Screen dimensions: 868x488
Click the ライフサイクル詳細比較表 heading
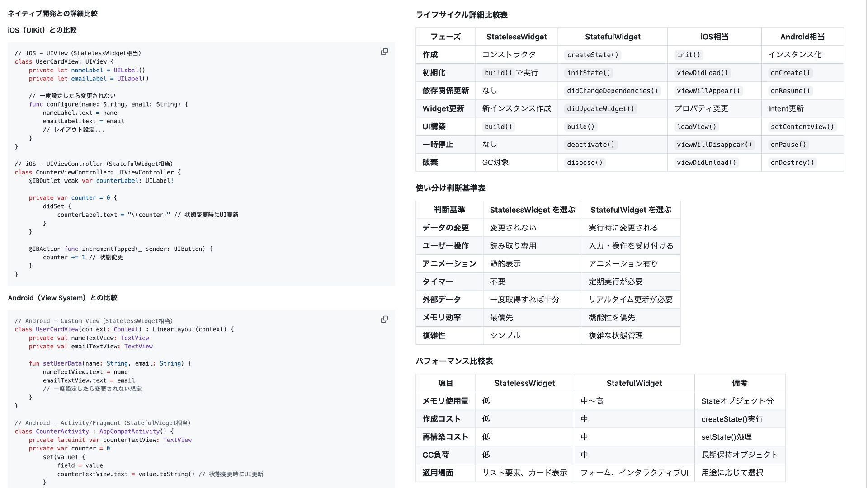tap(461, 15)
